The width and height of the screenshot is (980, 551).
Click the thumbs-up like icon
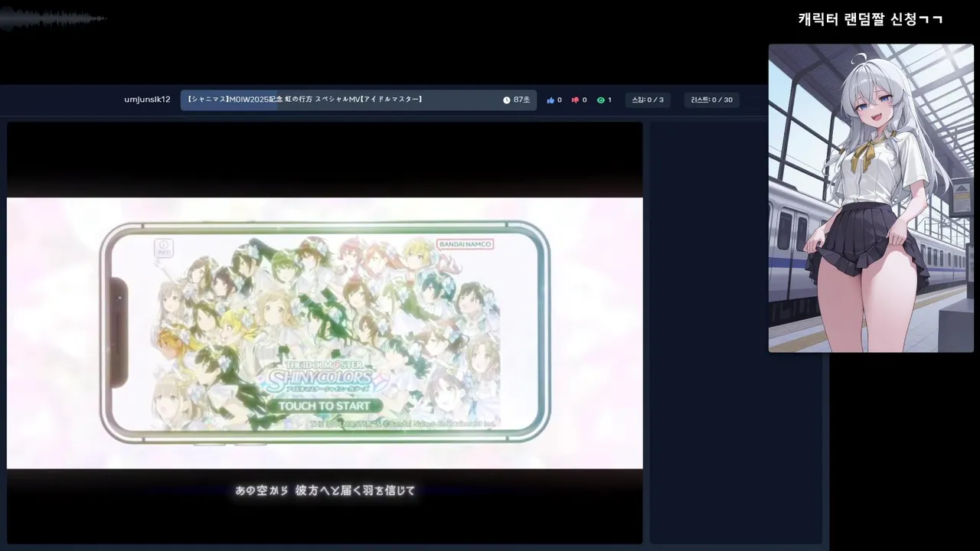pos(550,100)
